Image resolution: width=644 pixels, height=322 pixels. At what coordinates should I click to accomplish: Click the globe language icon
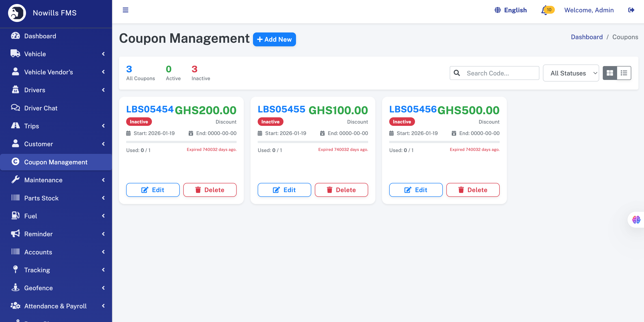coord(497,10)
